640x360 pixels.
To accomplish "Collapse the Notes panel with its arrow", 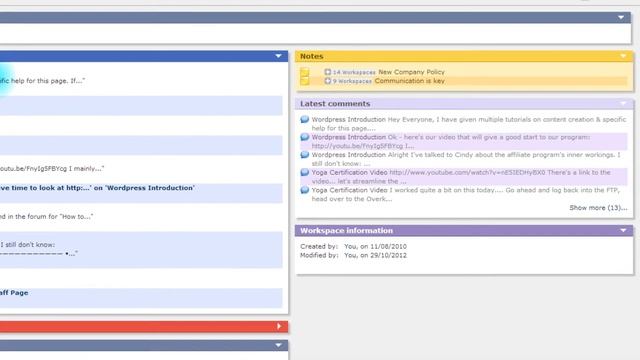I will coord(623,56).
